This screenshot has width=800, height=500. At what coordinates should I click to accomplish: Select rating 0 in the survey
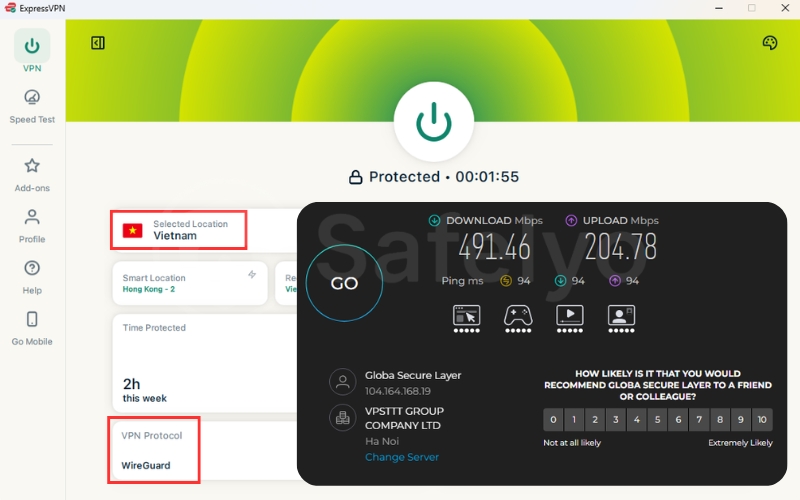pyautogui.click(x=553, y=419)
